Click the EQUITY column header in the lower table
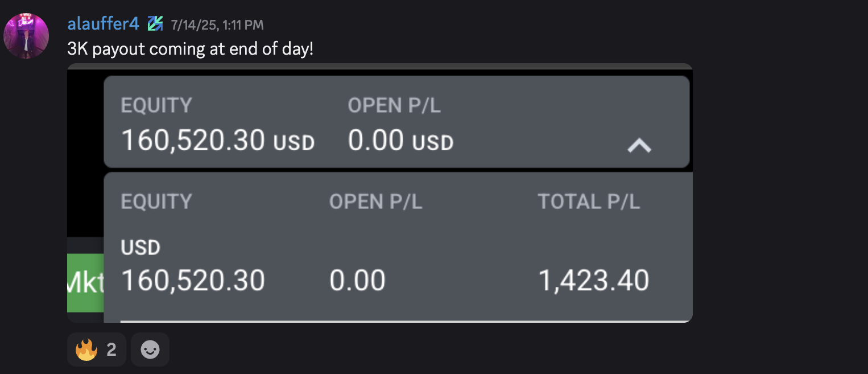The width and height of the screenshot is (868, 374). pyautogui.click(x=156, y=202)
